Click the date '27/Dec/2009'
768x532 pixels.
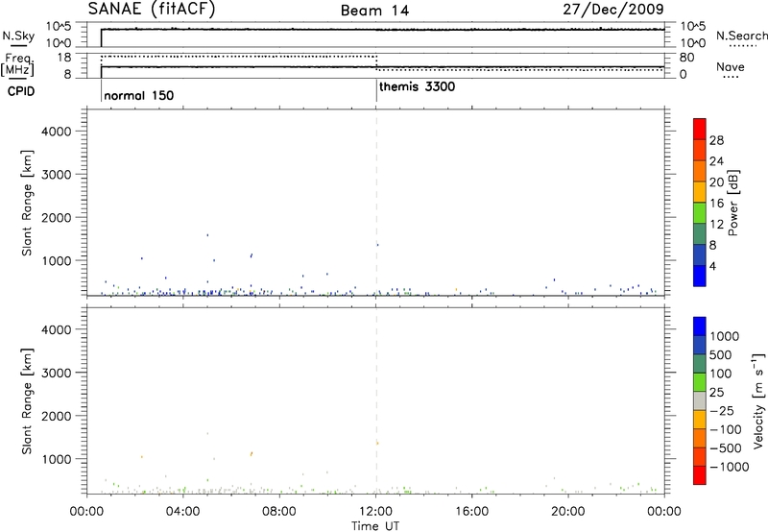[613, 9]
